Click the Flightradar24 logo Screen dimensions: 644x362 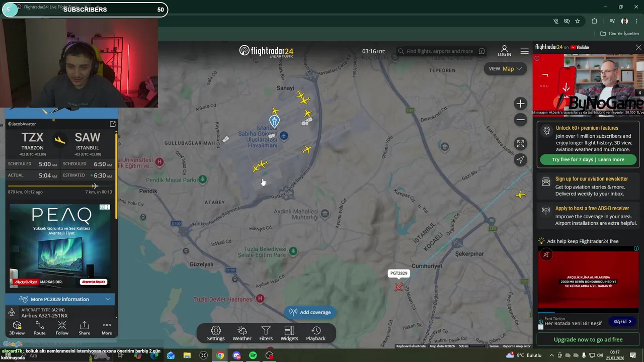coord(266,51)
